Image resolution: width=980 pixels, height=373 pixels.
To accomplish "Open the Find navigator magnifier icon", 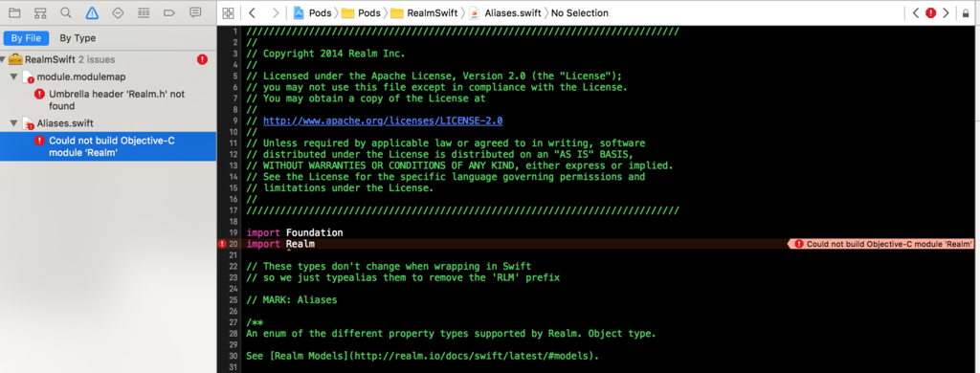I will pos(66,12).
